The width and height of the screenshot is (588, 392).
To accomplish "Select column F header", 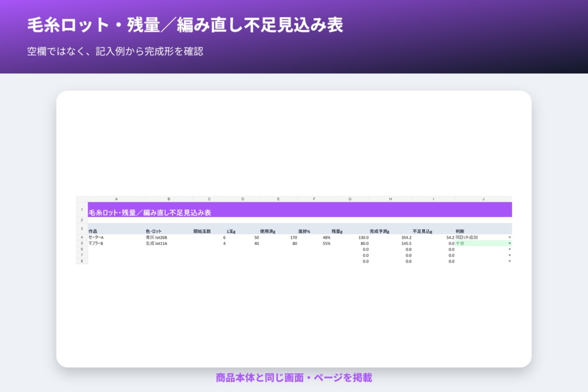I will [314, 199].
